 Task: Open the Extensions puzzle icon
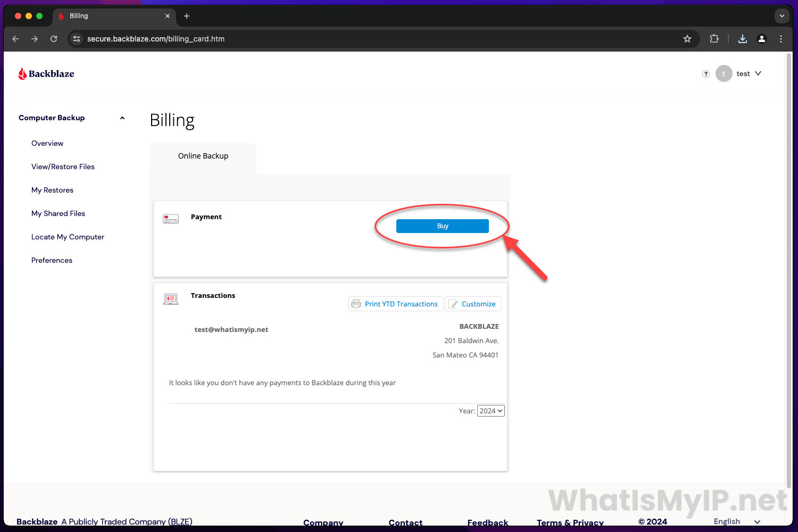tap(714, 39)
